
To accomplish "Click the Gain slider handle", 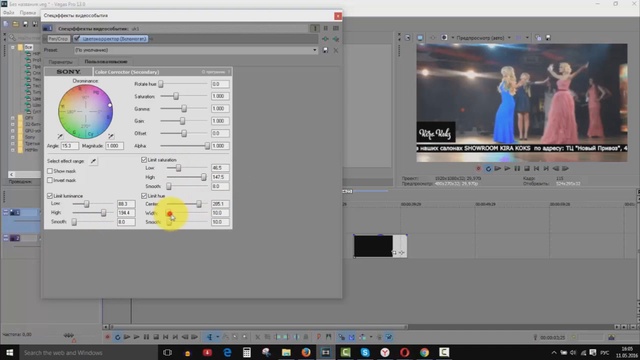I will (x=182, y=121).
